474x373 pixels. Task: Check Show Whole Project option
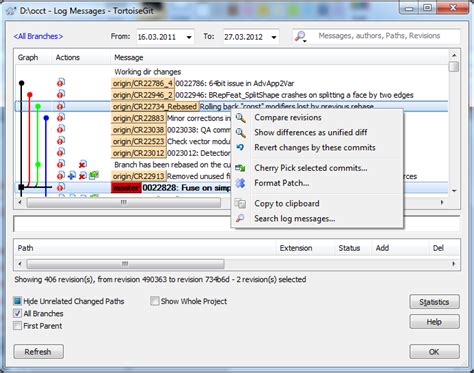tap(154, 301)
